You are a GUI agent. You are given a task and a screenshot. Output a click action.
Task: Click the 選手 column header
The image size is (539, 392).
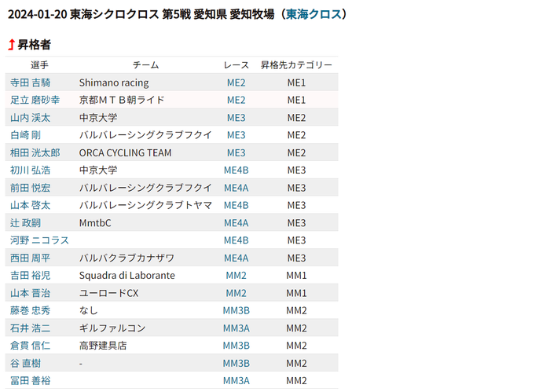(39, 65)
